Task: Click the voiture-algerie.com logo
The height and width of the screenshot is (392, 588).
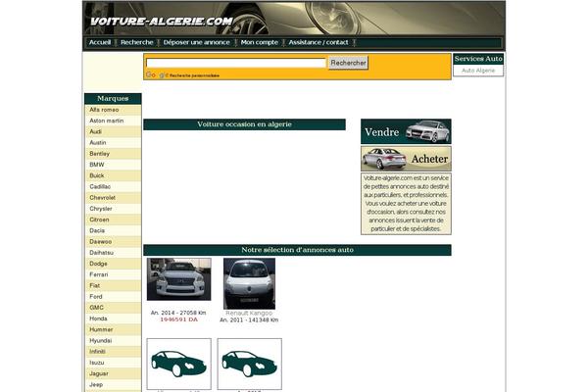Action: pyautogui.click(x=162, y=22)
